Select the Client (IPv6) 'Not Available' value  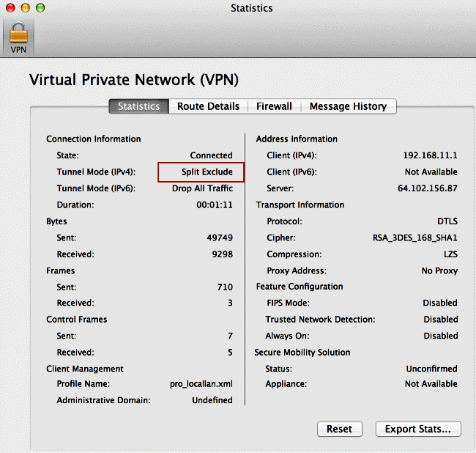point(431,172)
